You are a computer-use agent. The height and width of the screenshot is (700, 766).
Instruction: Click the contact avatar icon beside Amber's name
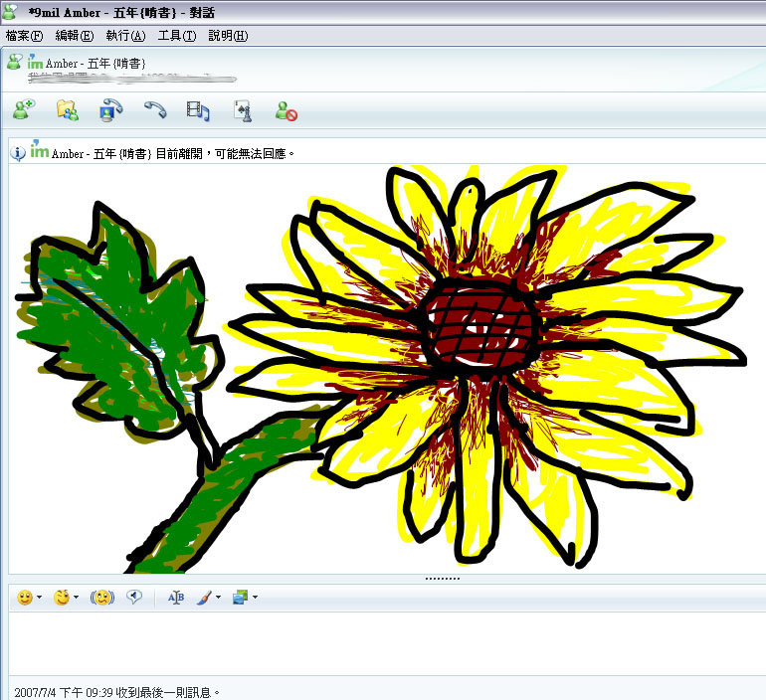click(x=15, y=62)
